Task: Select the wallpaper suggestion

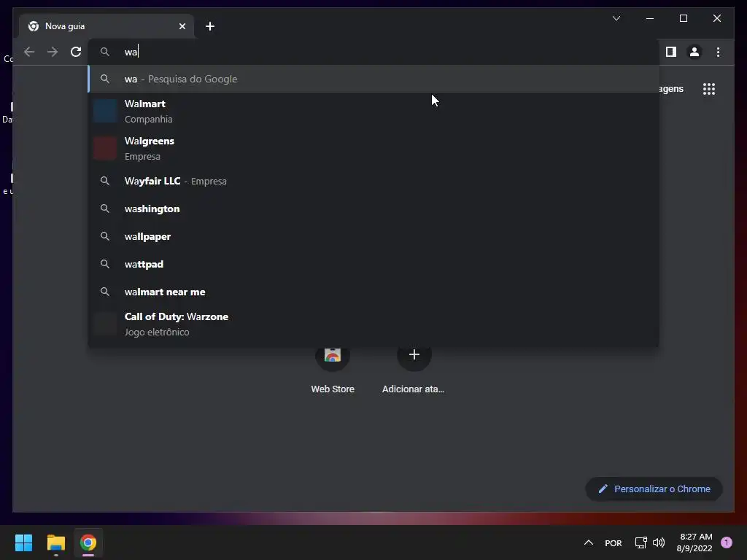Action: pos(373,236)
